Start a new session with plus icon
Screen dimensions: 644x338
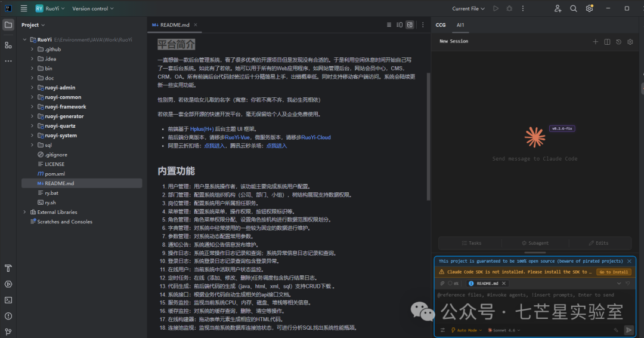pyautogui.click(x=595, y=42)
